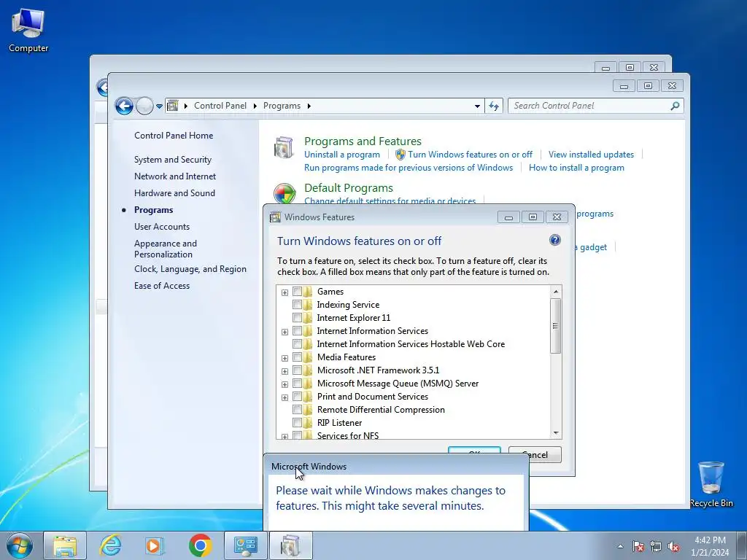Open Ease of Access category

(161, 286)
